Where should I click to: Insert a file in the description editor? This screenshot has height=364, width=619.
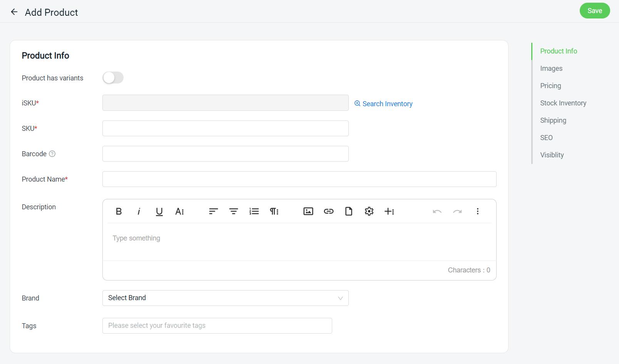(x=349, y=211)
